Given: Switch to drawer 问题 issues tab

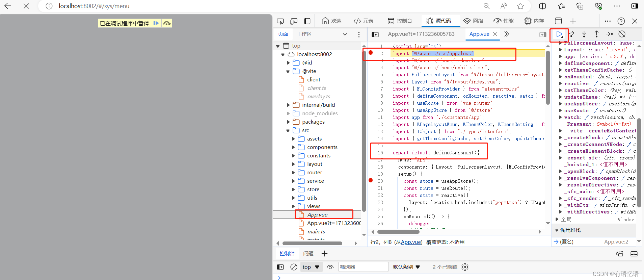Looking at the screenshot, I should pyautogui.click(x=308, y=254).
